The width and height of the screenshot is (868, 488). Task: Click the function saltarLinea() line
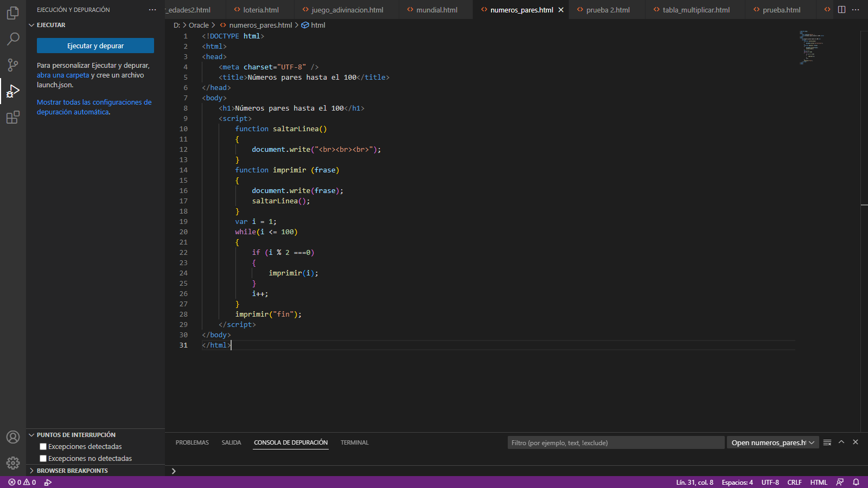pos(281,129)
